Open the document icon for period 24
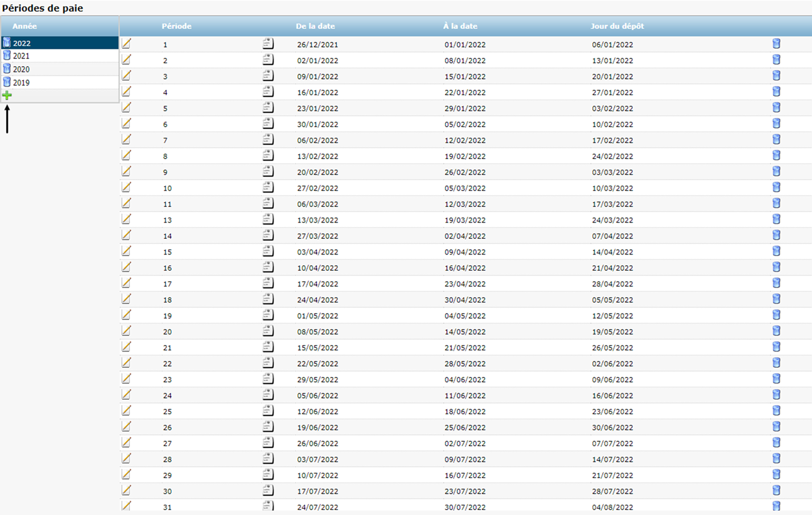 [x=268, y=395]
